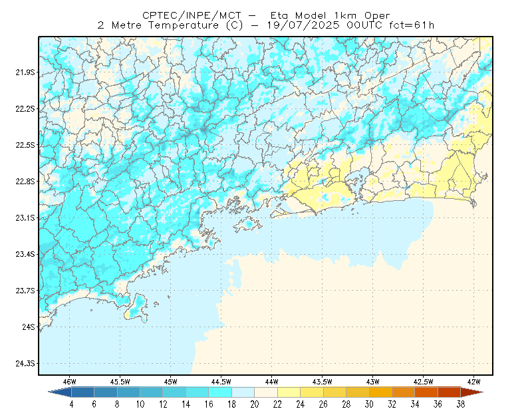Click the 43W longitude label
This screenshot has width=532, height=411.
pyautogui.click(x=373, y=382)
